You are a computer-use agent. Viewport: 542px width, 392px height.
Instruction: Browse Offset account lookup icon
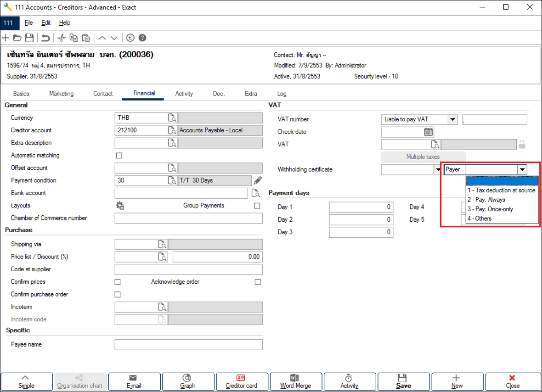(172, 168)
